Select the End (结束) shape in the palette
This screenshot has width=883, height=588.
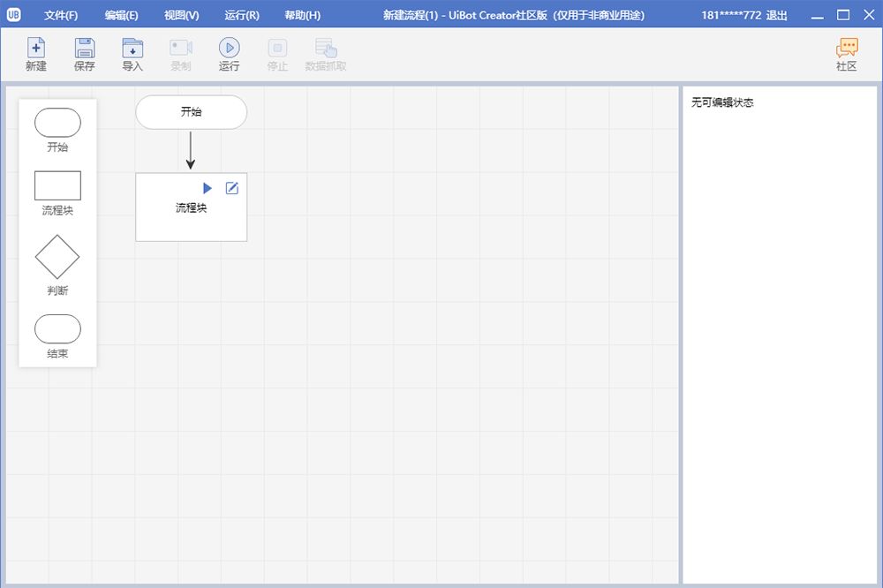click(x=57, y=329)
